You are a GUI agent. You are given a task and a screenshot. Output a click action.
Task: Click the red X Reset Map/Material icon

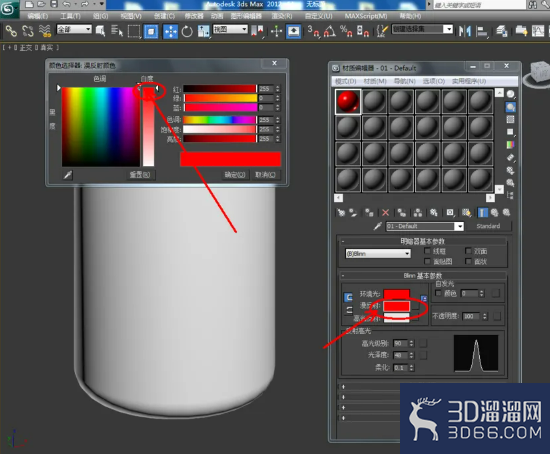tap(385, 213)
